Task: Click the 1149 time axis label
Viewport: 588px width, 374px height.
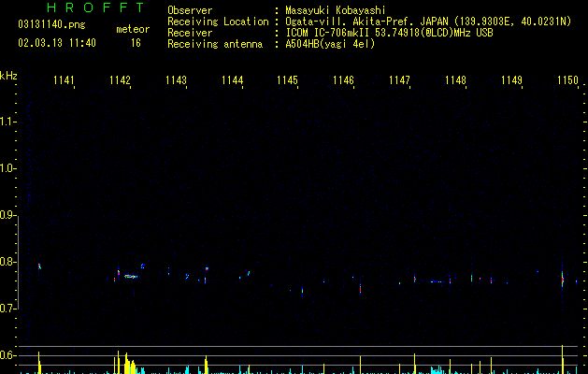Action: coord(512,79)
